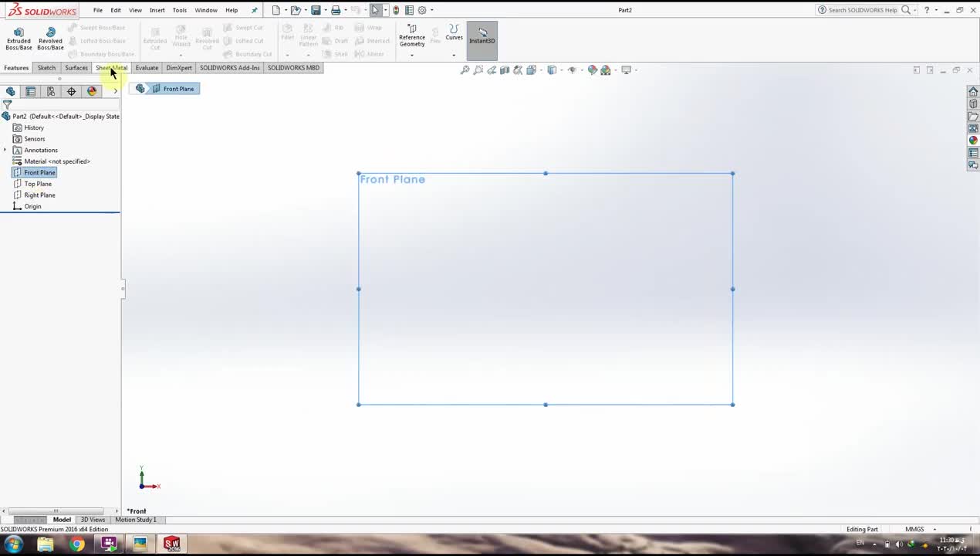Open the Appearances tab in the right task pane
Image resolution: width=980 pixels, height=556 pixels.
coord(973,141)
